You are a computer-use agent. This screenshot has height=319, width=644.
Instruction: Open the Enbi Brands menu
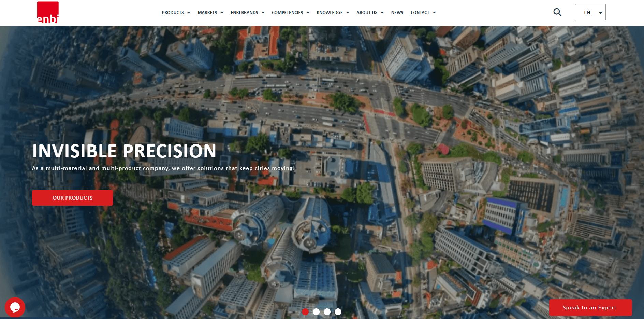click(x=244, y=13)
